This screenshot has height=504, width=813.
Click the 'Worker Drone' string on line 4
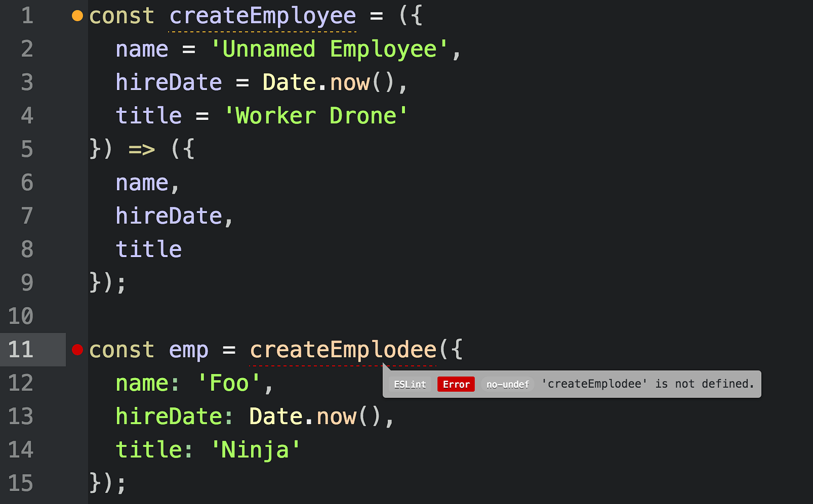point(316,116)
